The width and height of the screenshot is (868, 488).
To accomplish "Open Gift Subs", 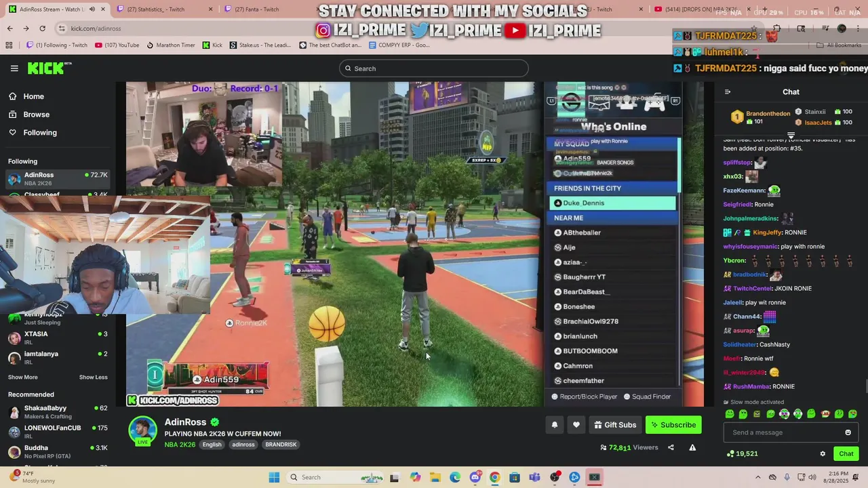I will [x=615, y=425].
